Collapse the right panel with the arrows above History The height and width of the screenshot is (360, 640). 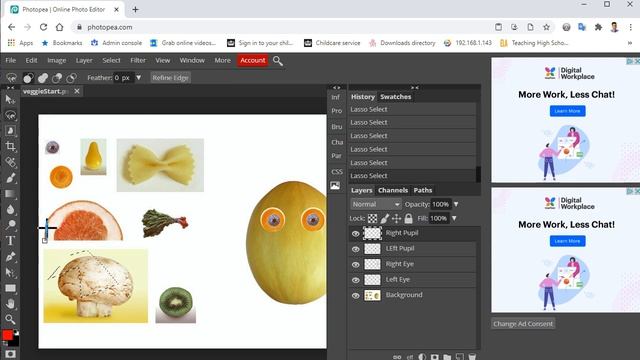pos(415,87)
